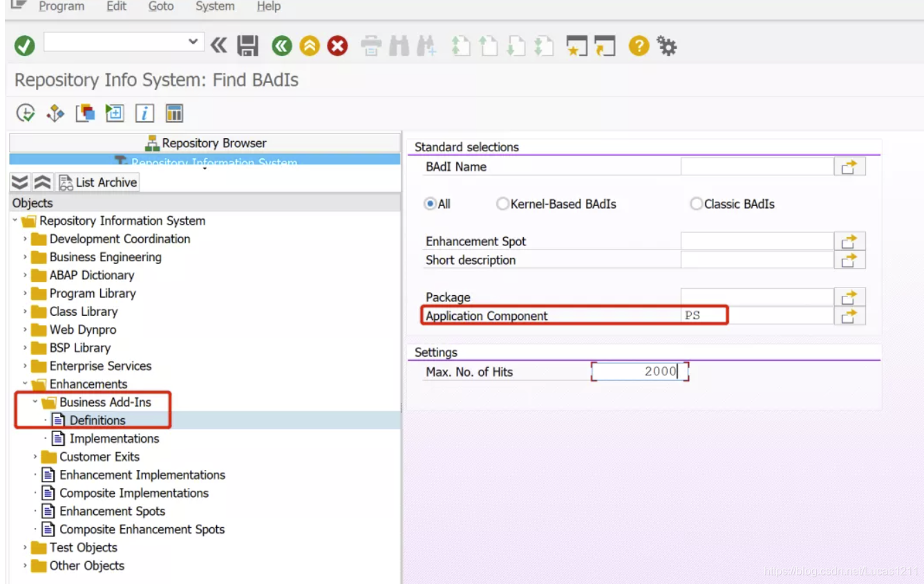Select the Implementations tree item

(x=114, y=438)
